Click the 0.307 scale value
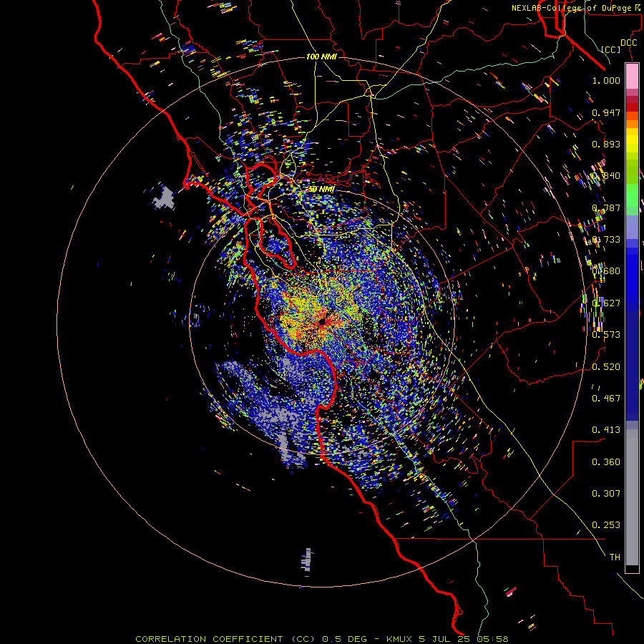 (606, 493)
